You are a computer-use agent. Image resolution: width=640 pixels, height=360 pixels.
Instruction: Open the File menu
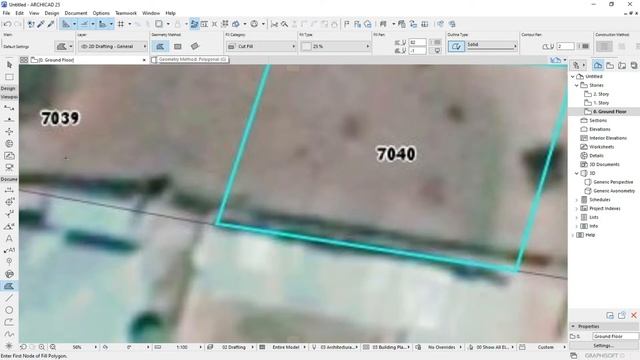pos(6,13)
